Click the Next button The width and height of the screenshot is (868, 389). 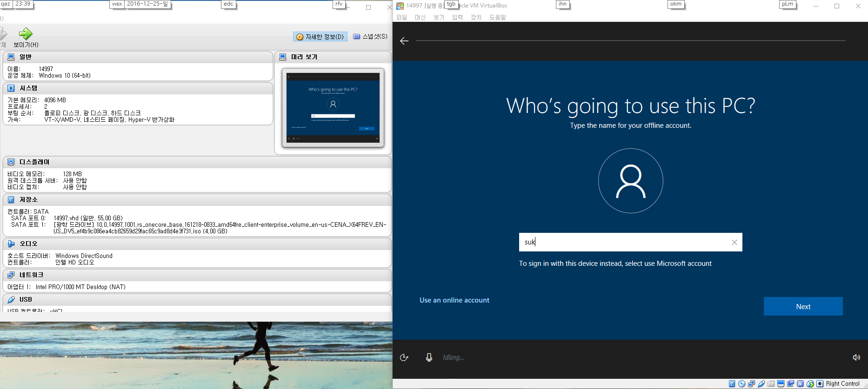803,306
